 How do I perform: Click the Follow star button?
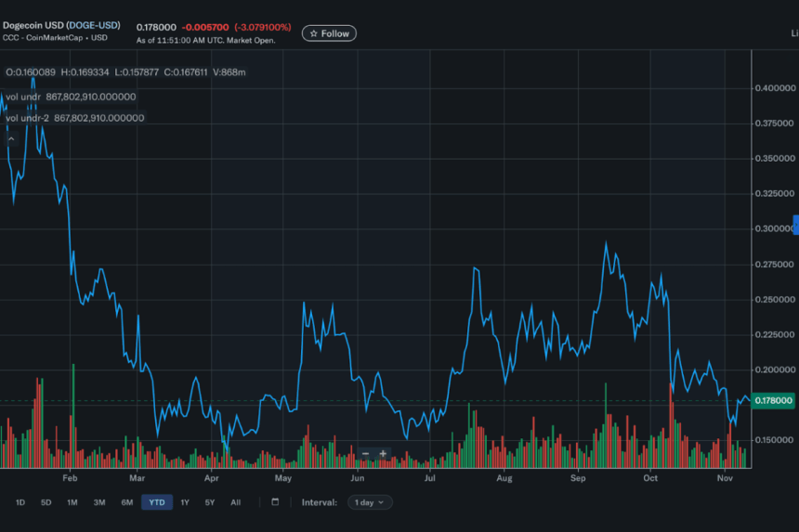point(329,33)
